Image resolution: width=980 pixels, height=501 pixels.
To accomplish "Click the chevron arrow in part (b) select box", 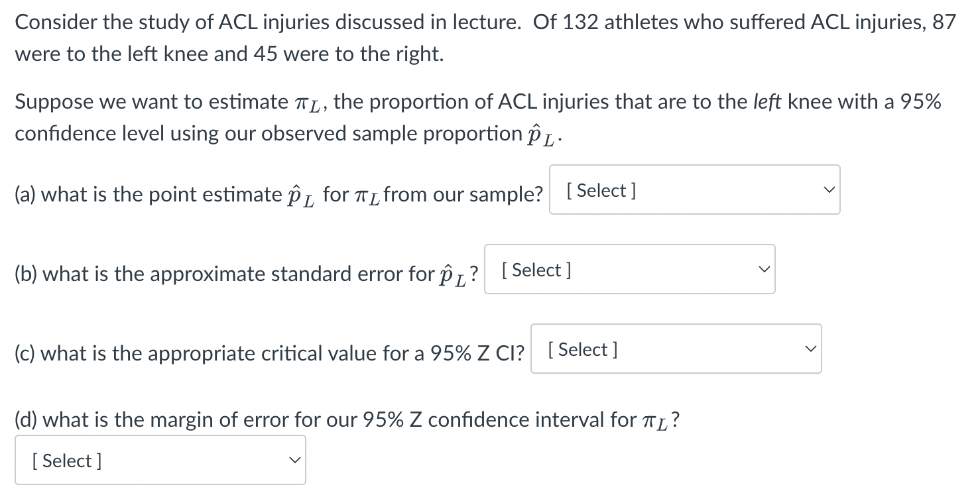I will [x=761, y=270].
